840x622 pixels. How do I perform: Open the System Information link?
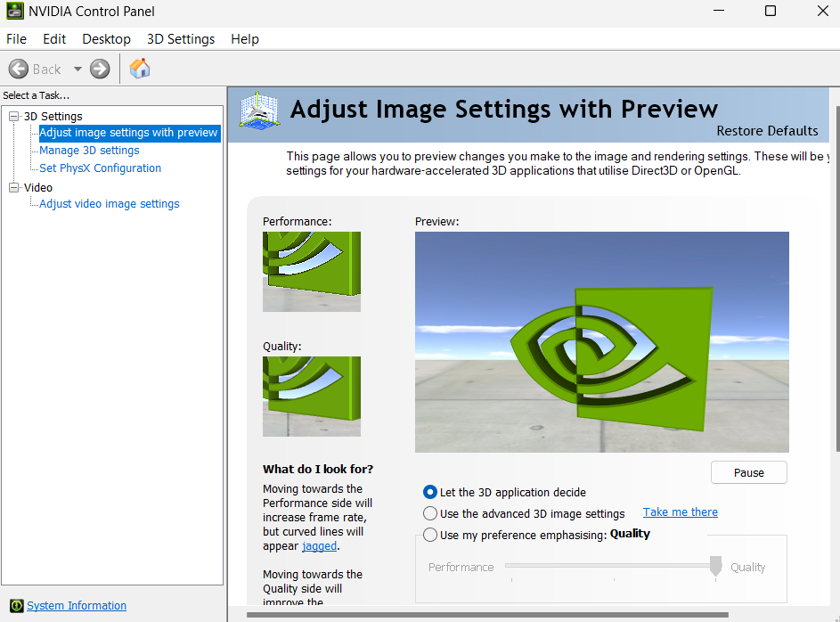click(77, 605)
